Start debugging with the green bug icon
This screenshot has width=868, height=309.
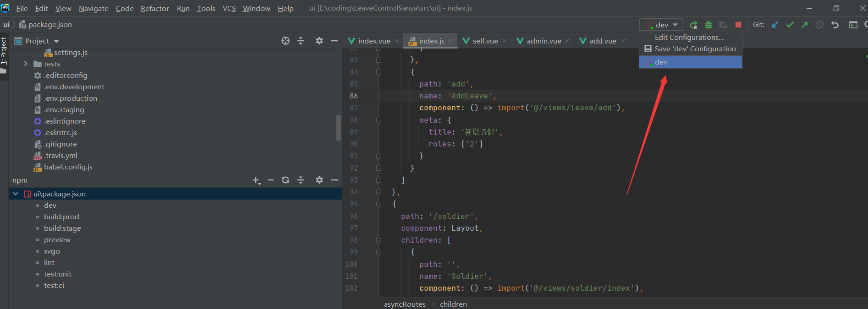point(709,25)
